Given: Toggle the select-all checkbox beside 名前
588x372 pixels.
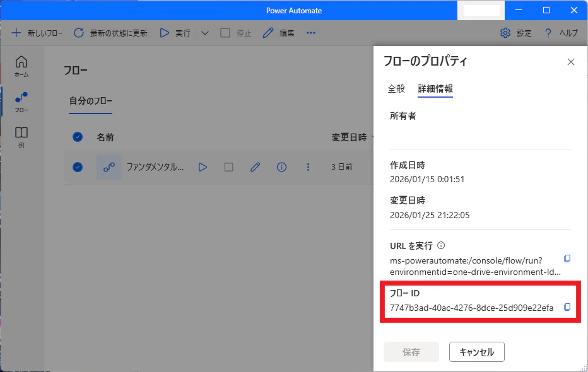Looking at the screenshot, I should pos(78,137).
